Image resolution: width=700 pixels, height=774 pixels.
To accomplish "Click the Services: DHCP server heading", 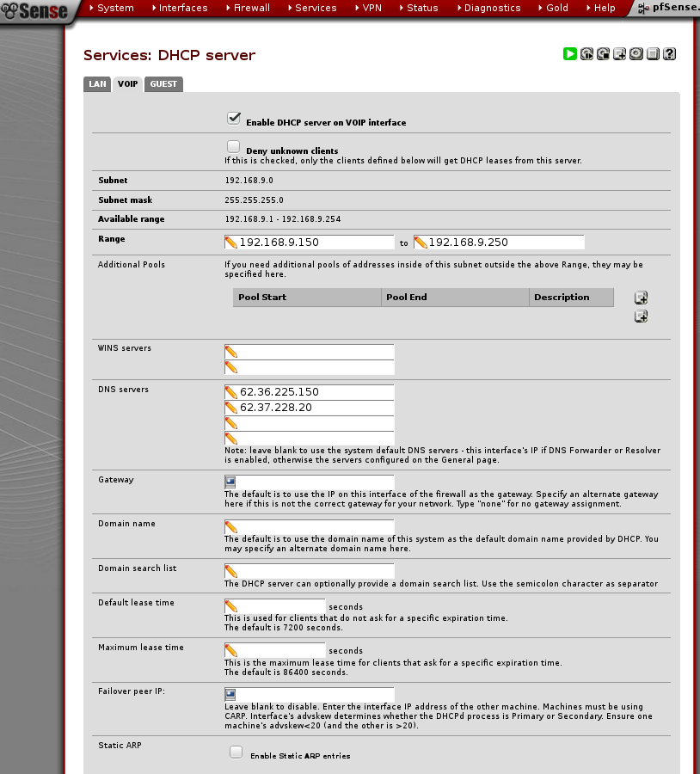I will (169, 55).
